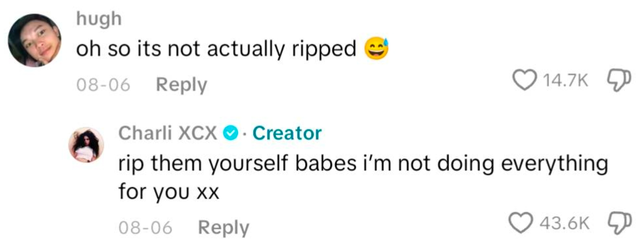Like Charli XCX's reply with the heart

(521, 223)
